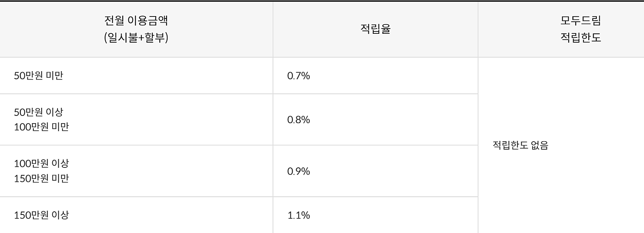
Task: Click the 적립율 column header
Action: coord(375,29)
